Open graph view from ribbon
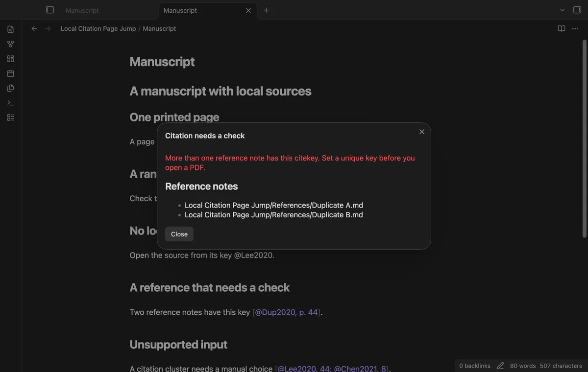This screenshot has width=588, height=372. coord(10,44)
